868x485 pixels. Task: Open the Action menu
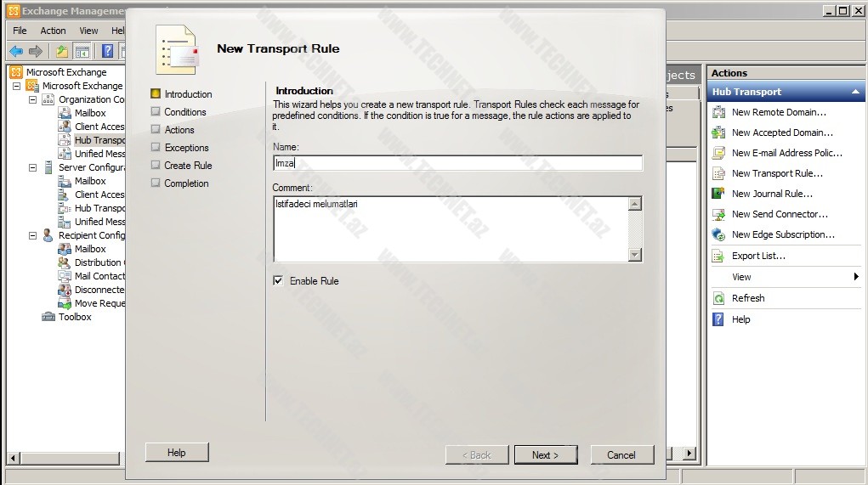click(53, 31)
